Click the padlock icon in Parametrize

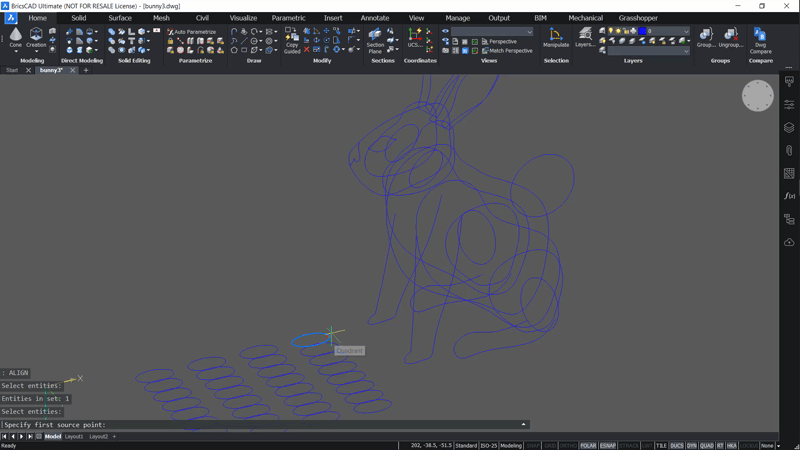pyautogui.click(x=170, y=41)
